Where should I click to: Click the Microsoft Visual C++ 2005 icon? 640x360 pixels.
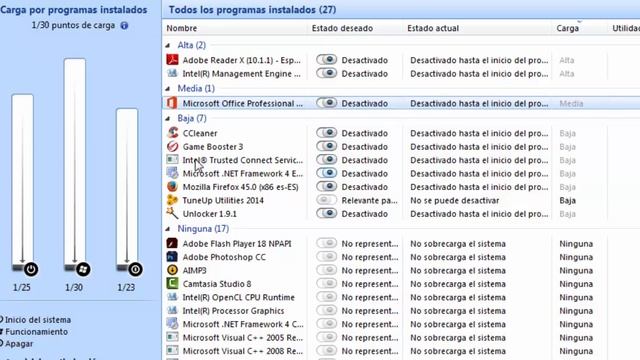coord(172,338)
